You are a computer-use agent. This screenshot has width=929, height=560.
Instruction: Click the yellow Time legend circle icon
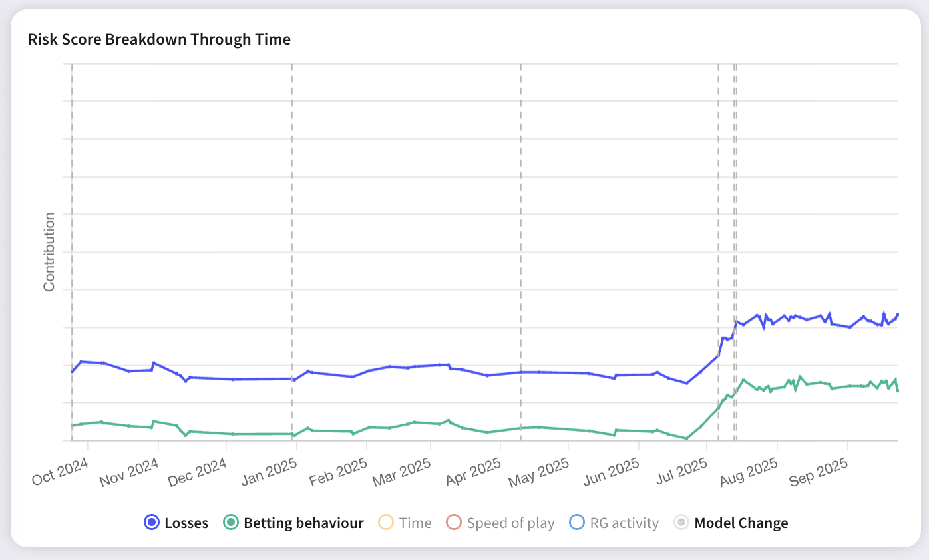tap(386, 523)
